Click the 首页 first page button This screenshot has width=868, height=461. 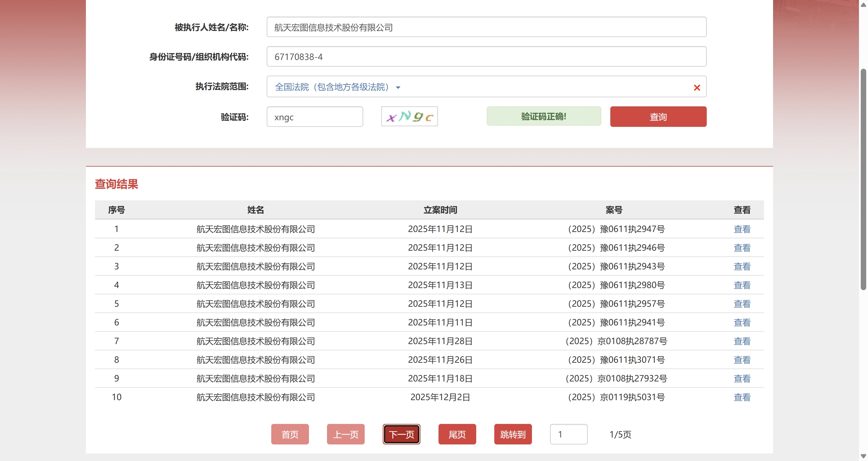click(x=290, y=434)
